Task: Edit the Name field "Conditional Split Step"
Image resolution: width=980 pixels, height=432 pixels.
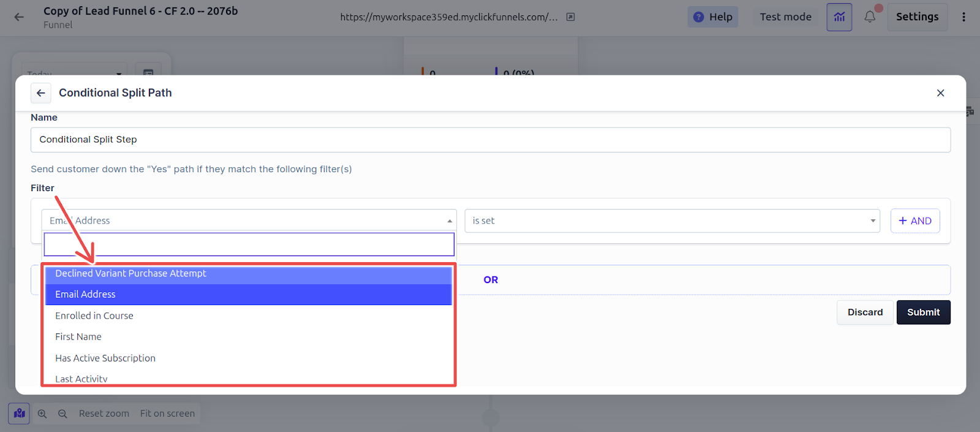Action: pyautogui.click(x=491, y=140)
